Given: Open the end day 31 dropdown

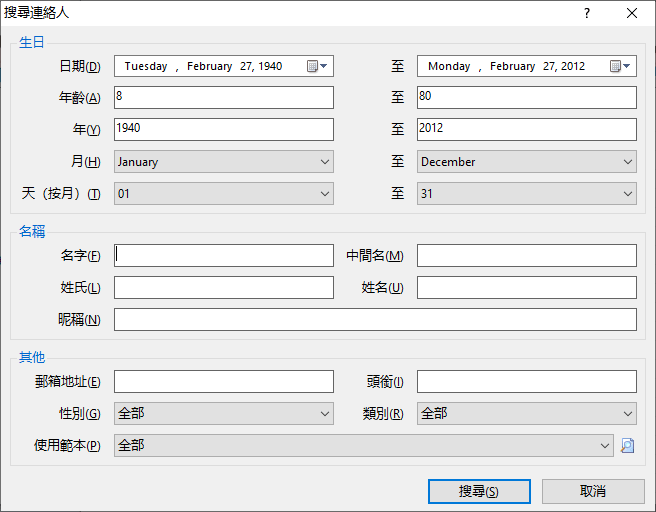Looking at the screenshot, I should (x=527, y=194).
